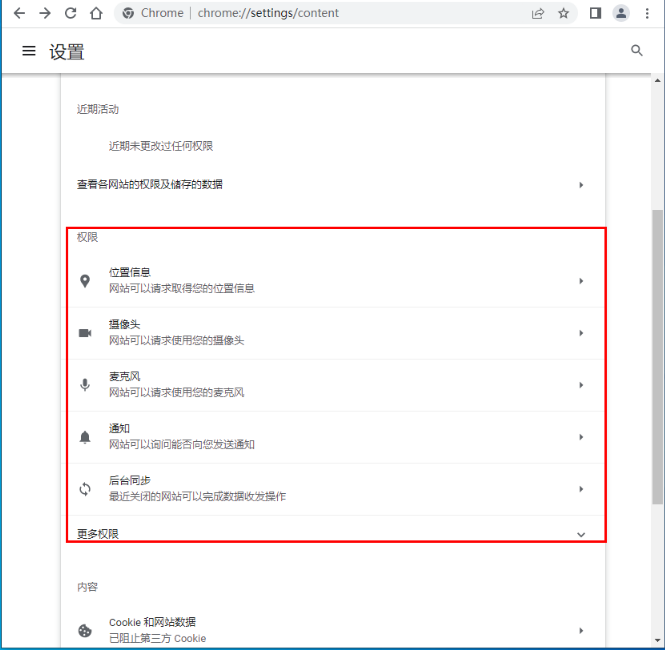
Task: Click the 权限 section heading
Action: (87, 237)
